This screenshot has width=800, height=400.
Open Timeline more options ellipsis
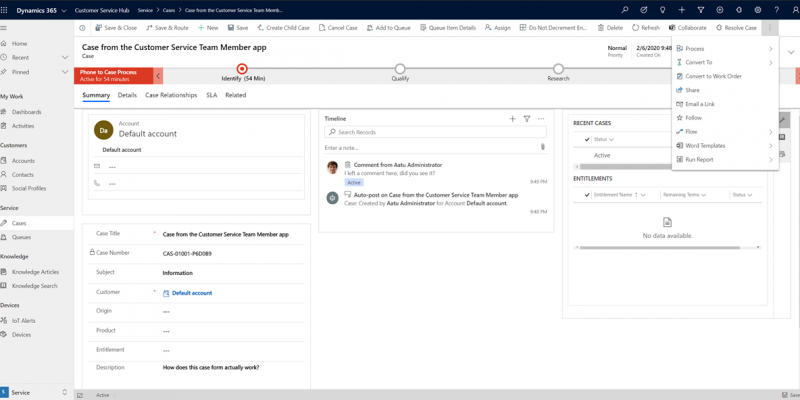point(541,119)
